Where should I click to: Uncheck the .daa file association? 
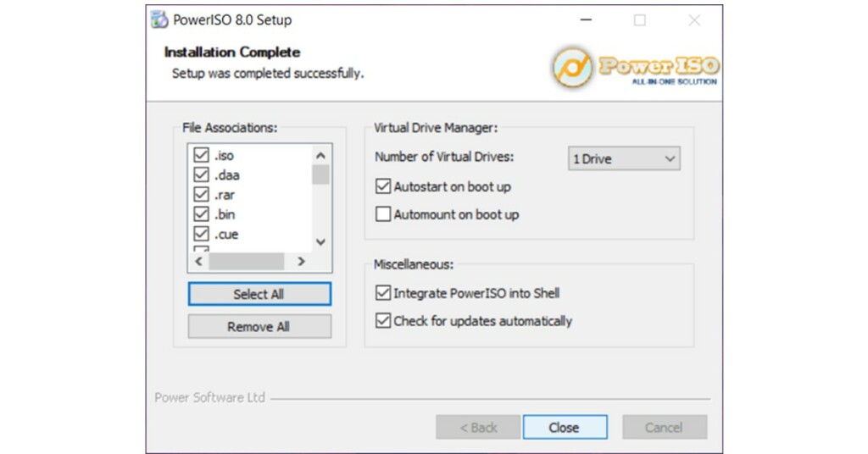(202, 175)
